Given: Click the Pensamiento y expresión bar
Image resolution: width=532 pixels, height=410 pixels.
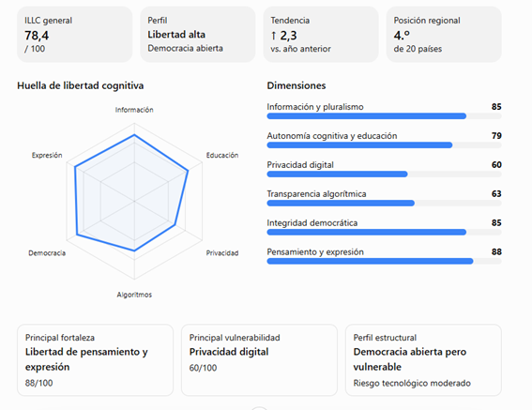Looking at the screenshot, I should pos(384,262).
